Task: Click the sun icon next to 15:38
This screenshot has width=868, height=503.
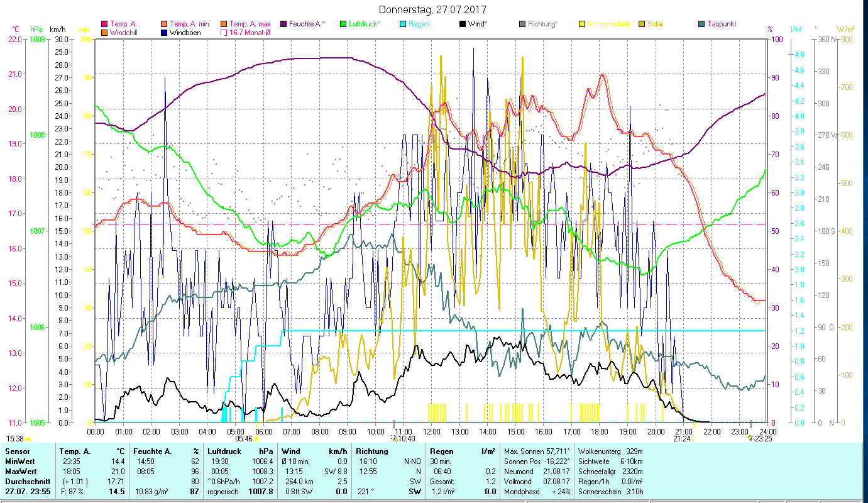Action: tap(28, 439)
